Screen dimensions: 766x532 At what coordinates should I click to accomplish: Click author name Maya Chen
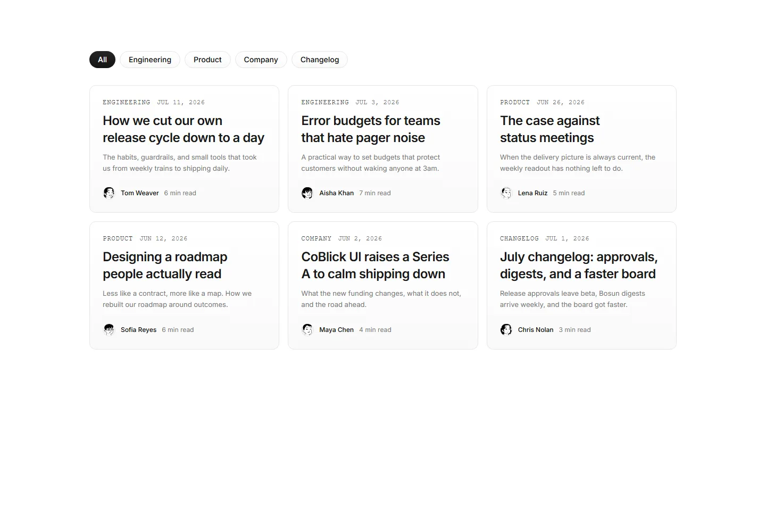click(336, 330)
